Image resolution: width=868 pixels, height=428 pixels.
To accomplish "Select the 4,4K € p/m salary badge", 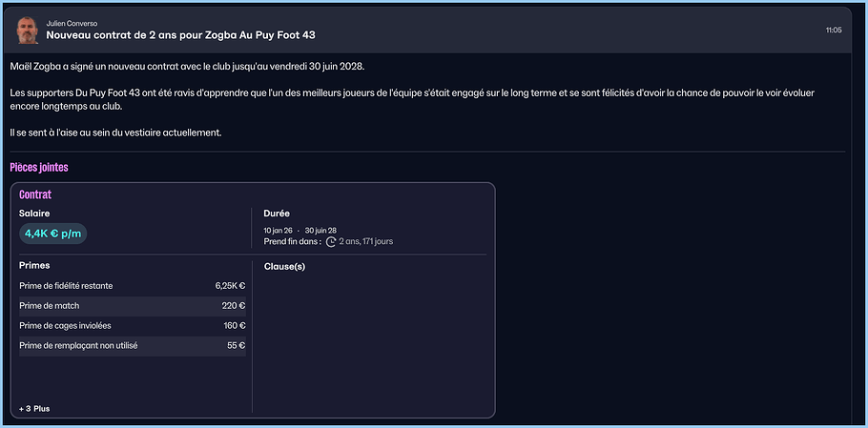I will [52, 234].
